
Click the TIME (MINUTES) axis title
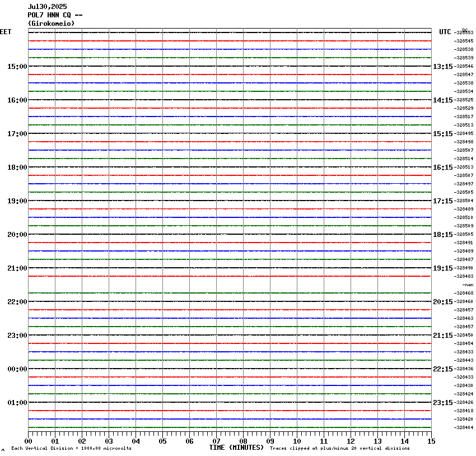[x=236, y=448]
